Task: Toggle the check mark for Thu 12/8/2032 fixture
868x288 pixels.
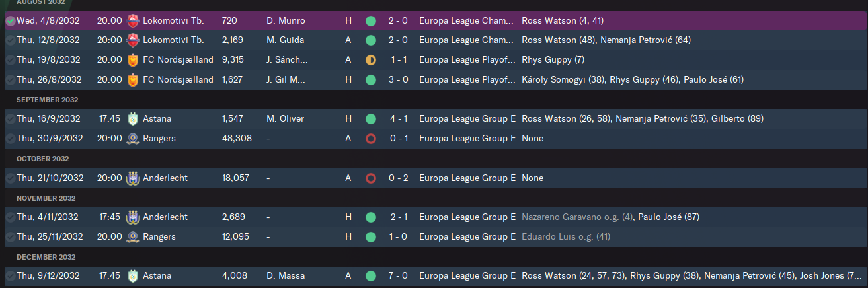Action: click(x=10, y=40)
